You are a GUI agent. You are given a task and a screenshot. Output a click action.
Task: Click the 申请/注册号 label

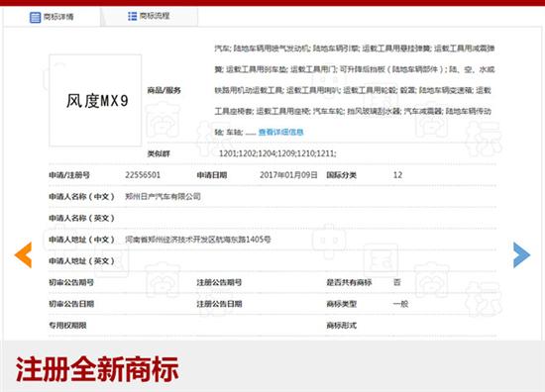[x=69, y=175]
